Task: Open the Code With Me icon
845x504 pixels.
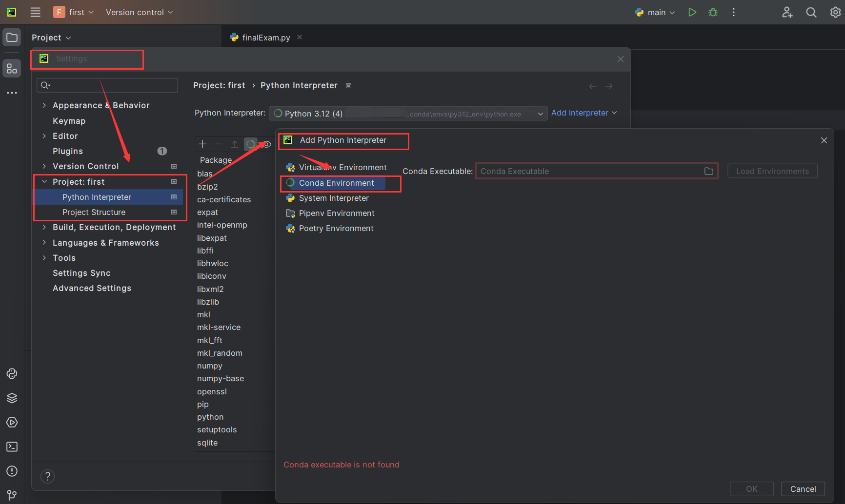Action: point(787,12)
